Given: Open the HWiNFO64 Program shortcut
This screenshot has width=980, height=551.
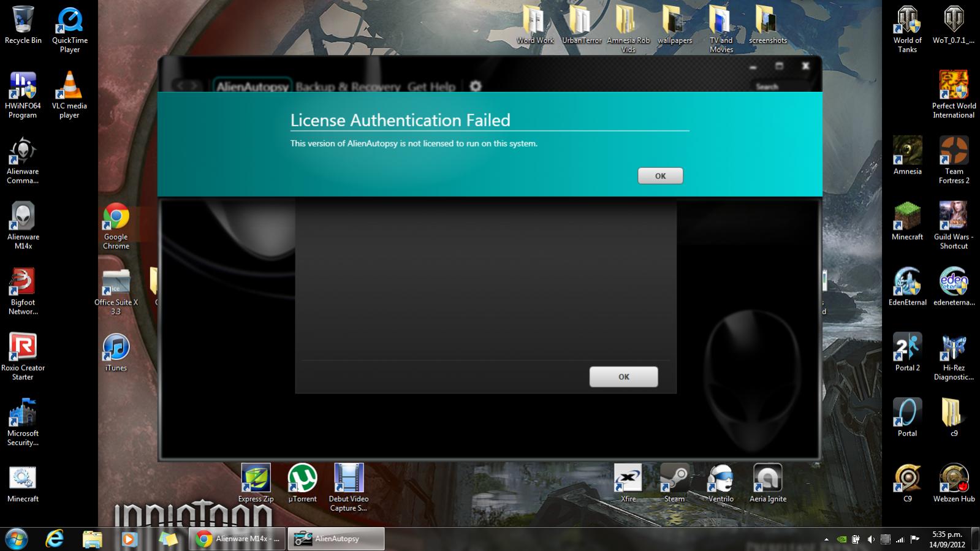Looking at the screenshot, I should [x=23, y=96].
